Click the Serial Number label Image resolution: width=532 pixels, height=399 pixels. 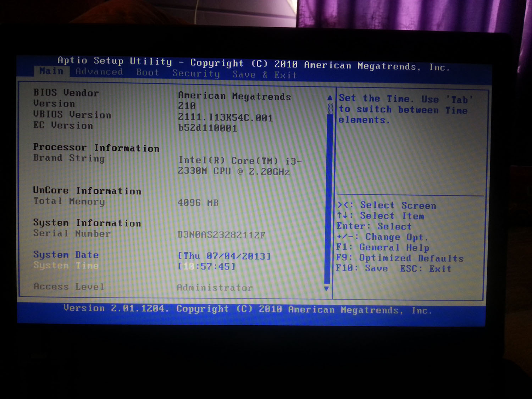[72, 233]
